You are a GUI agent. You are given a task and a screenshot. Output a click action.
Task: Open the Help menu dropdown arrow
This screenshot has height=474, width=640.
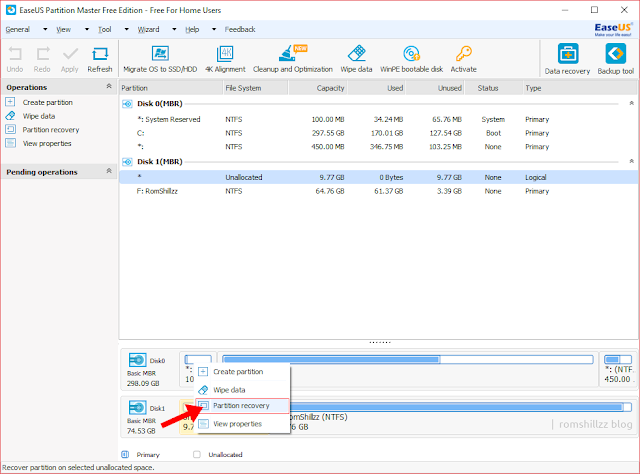point(214,29)
